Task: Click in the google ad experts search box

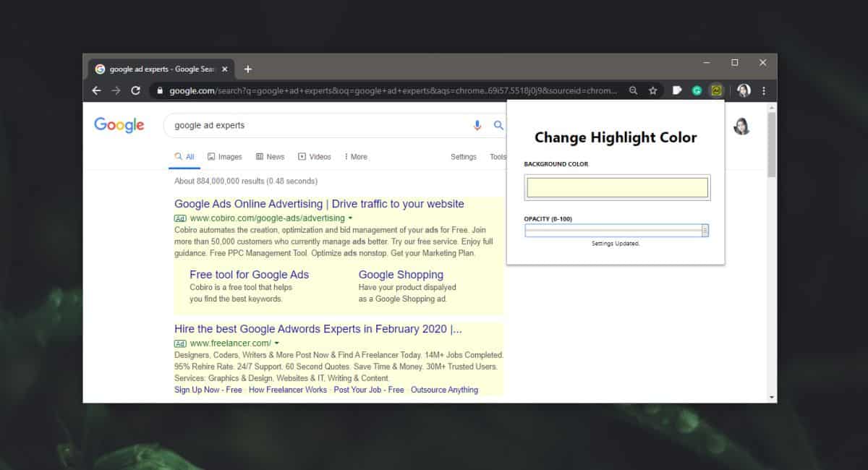Action: pos(318,125)
